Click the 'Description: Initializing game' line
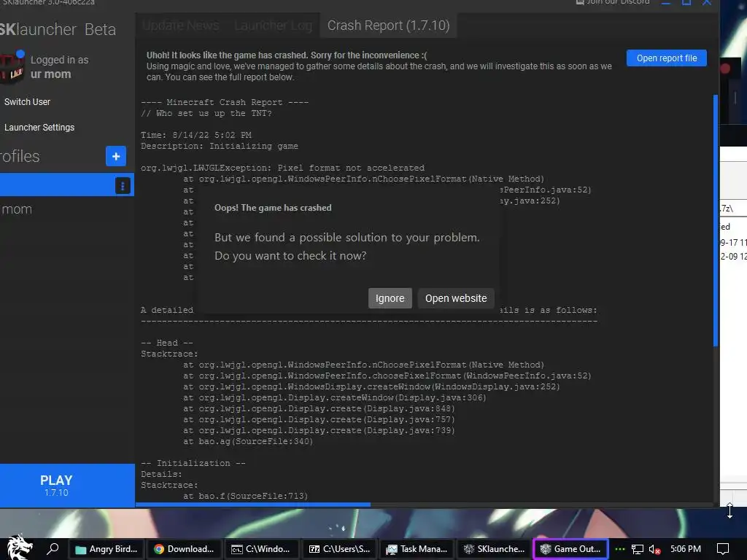The image size is (747, 560). click(219, 146)
